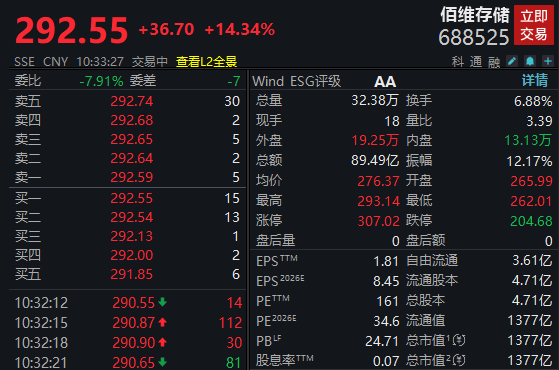559x370 pixels.
Task: Select the 买三 price 292.13
Action: (132, 236)
